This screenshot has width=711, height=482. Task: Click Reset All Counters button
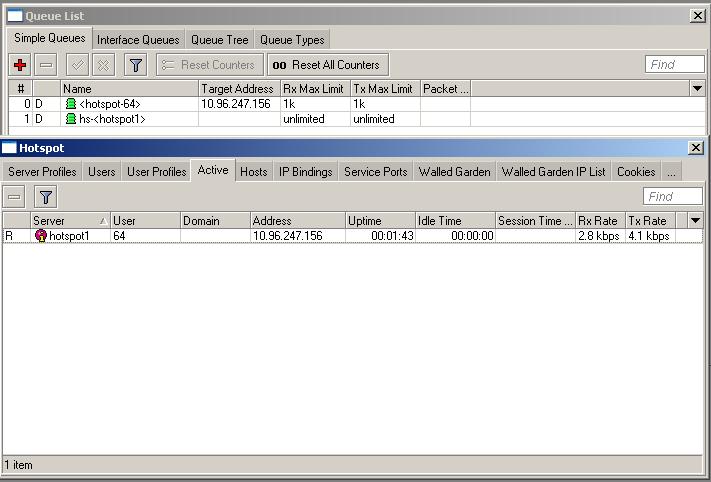point(328,65)
